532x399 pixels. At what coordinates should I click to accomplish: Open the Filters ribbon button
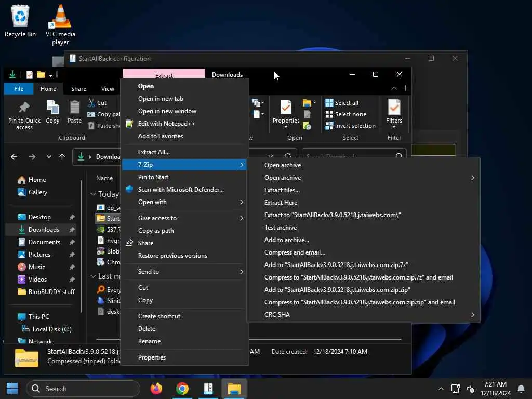[394, 114]
